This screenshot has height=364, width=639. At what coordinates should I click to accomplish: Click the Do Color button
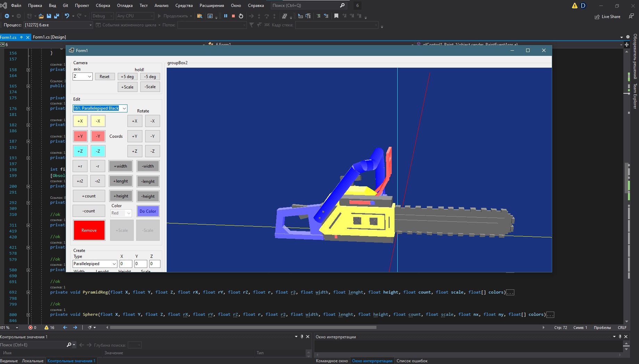[x=148, y=211]
